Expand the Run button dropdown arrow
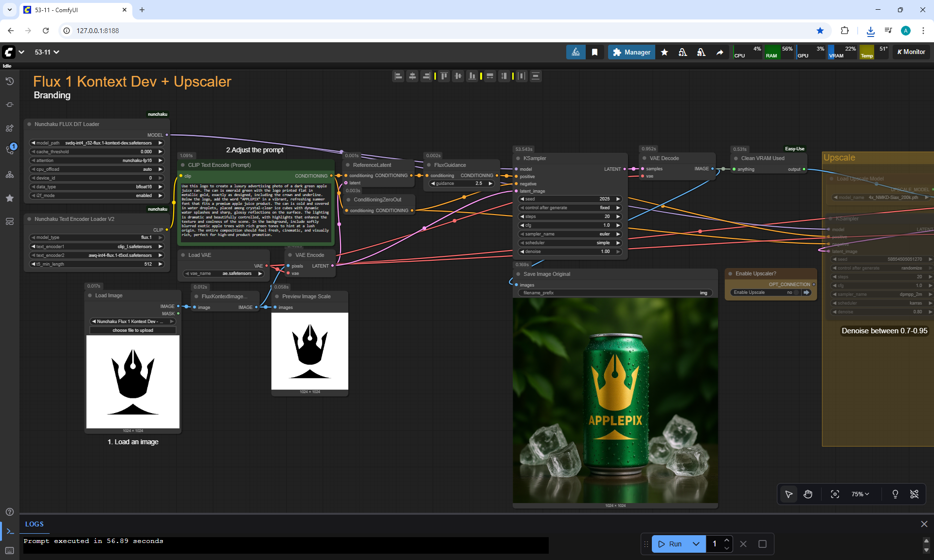 (x=696, y=544)
